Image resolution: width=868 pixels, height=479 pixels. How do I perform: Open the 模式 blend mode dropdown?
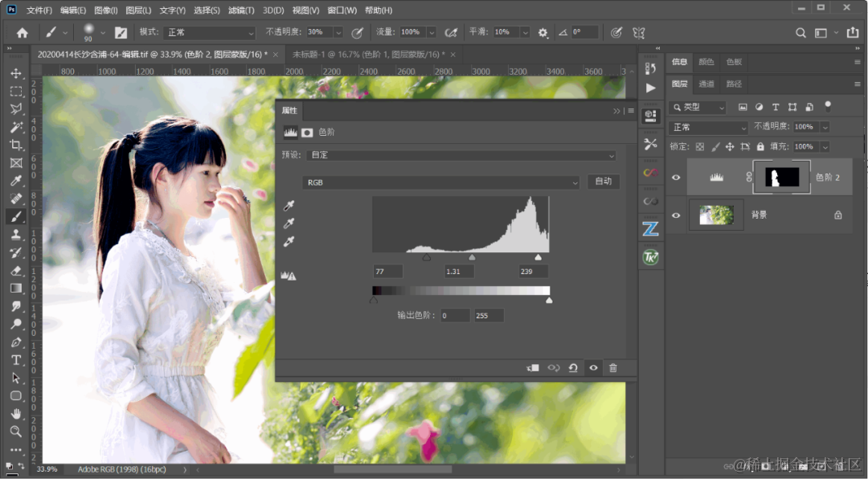coord(209,33)
